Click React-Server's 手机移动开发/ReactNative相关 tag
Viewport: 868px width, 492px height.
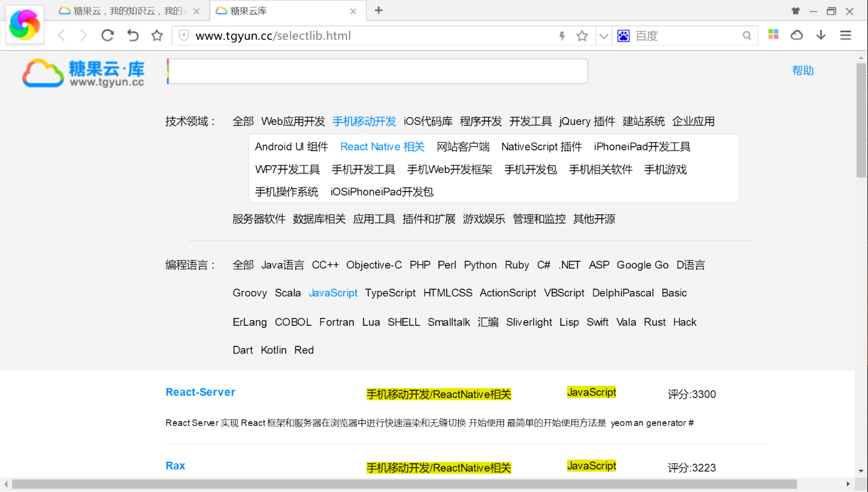coord(439,394)
